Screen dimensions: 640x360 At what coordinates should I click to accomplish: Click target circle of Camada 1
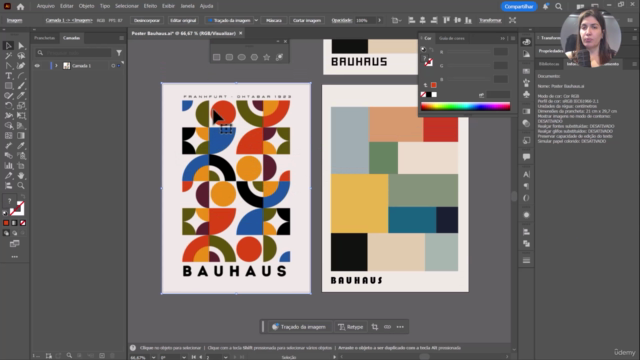point(113,66)
